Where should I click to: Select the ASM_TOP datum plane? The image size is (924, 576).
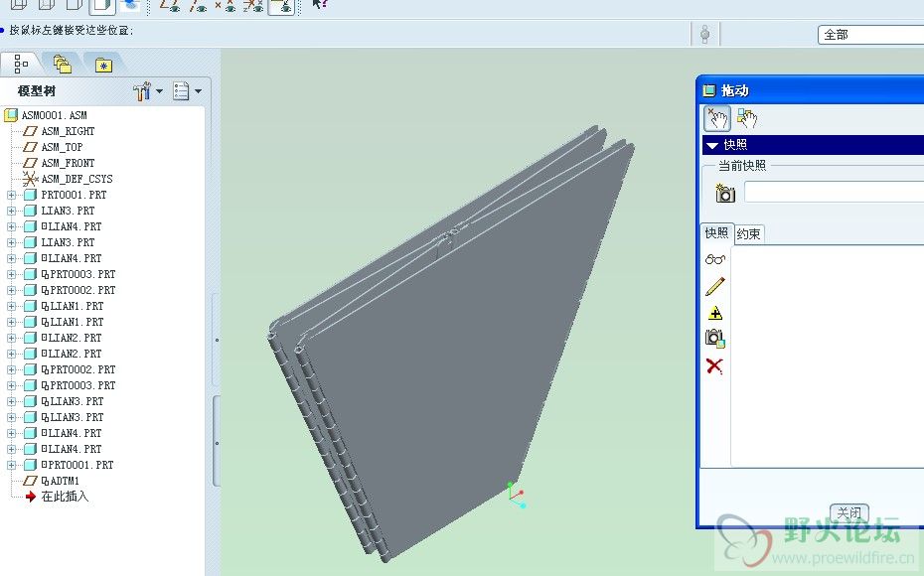[x=62, y=147]
